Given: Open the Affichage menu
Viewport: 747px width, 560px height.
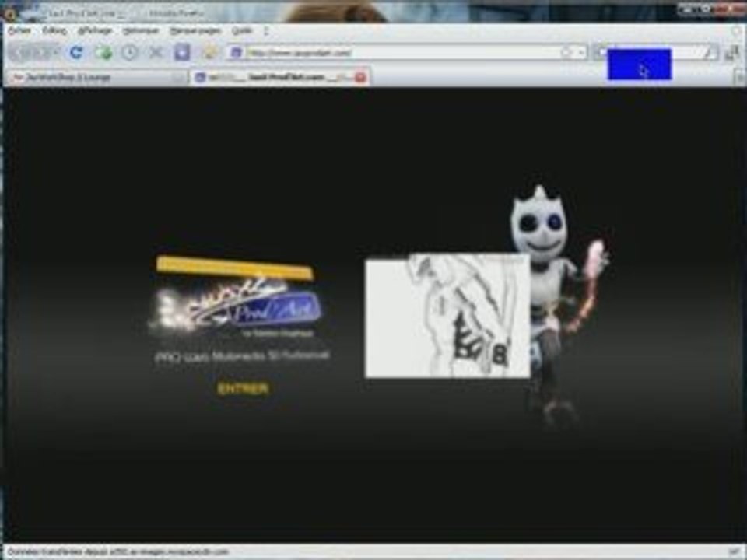Looking at the screenshot, I should click(95, 31).
